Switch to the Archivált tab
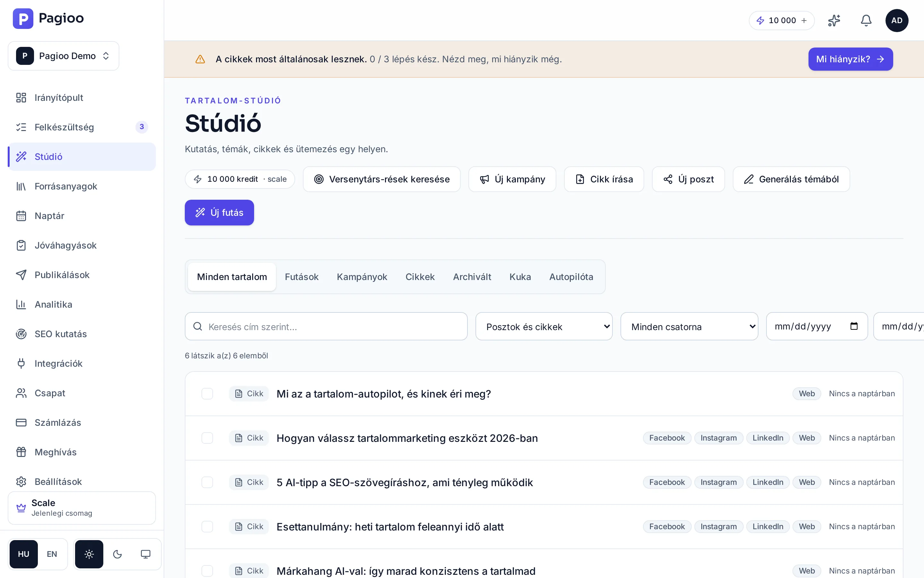 (x=472, y=277)
